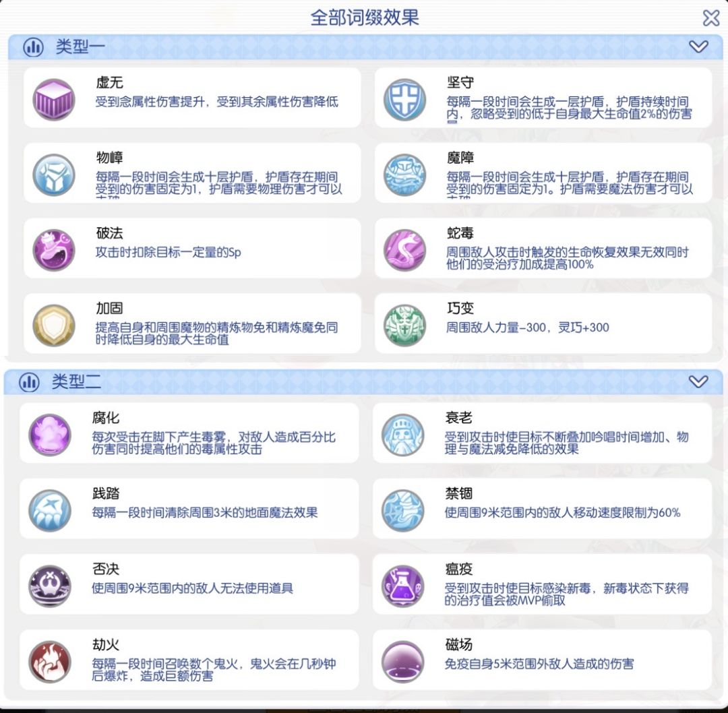728x713 pixels.
Task: Click the 魔障 helmet icon
Action: click(404, 175)
